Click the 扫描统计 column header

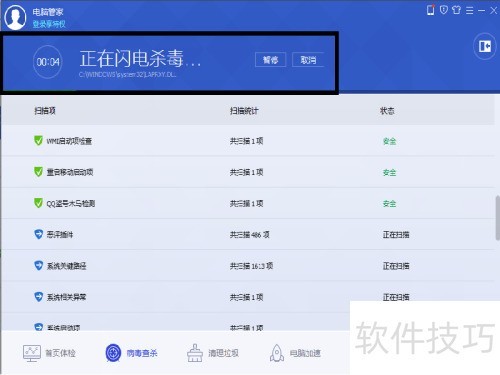tap(244, 111)
